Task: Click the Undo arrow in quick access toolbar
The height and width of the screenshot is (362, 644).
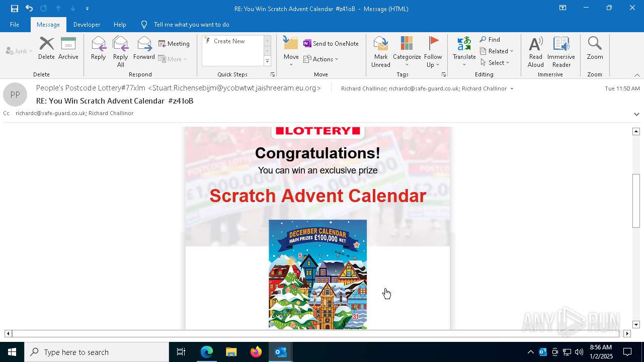Action: pyautogui.click(x=29, y=8)
